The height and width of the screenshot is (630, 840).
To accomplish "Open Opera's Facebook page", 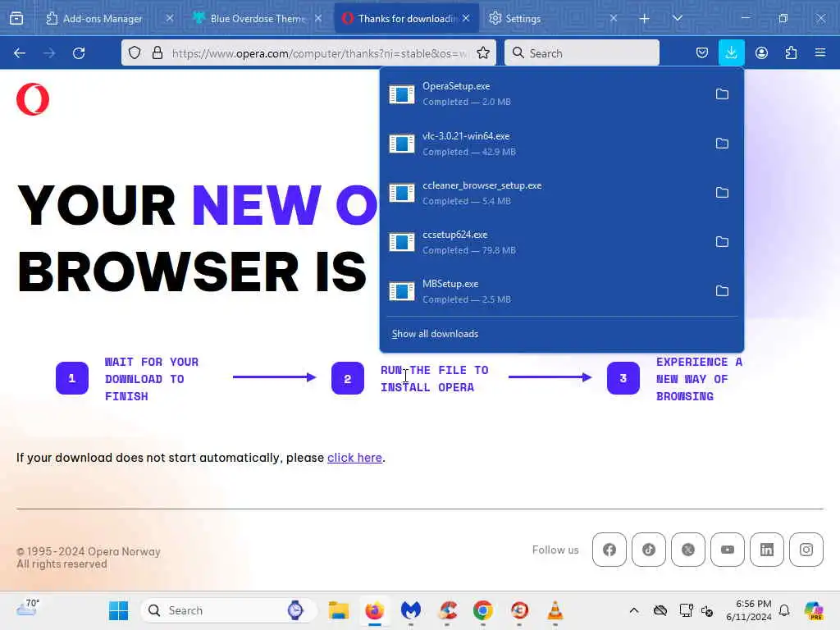I will coord(609,550).
